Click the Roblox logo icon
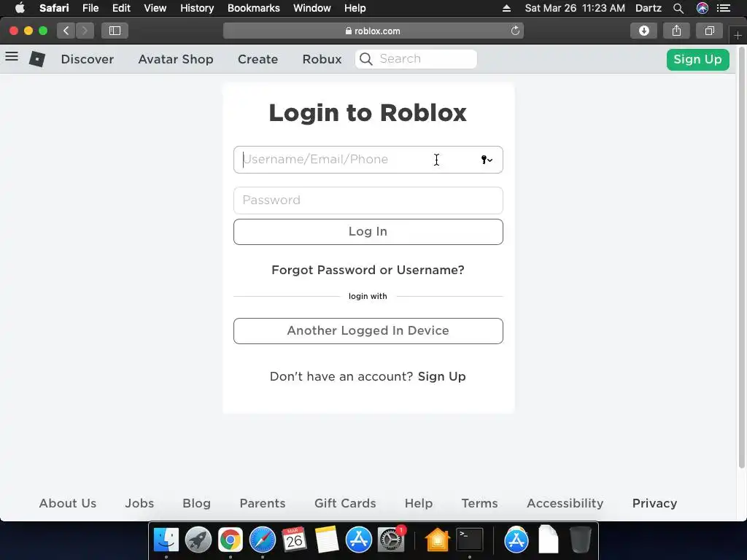 (37, 59)
